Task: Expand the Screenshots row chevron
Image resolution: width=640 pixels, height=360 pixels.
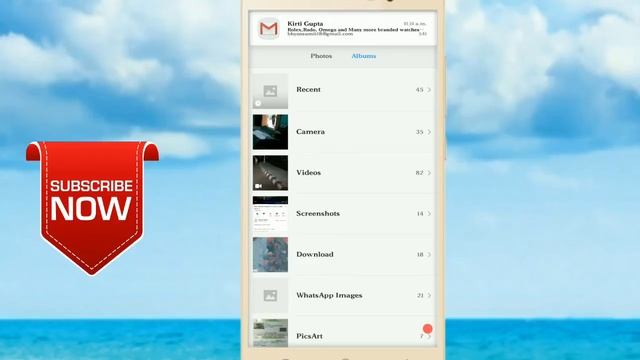Action: 429,214
